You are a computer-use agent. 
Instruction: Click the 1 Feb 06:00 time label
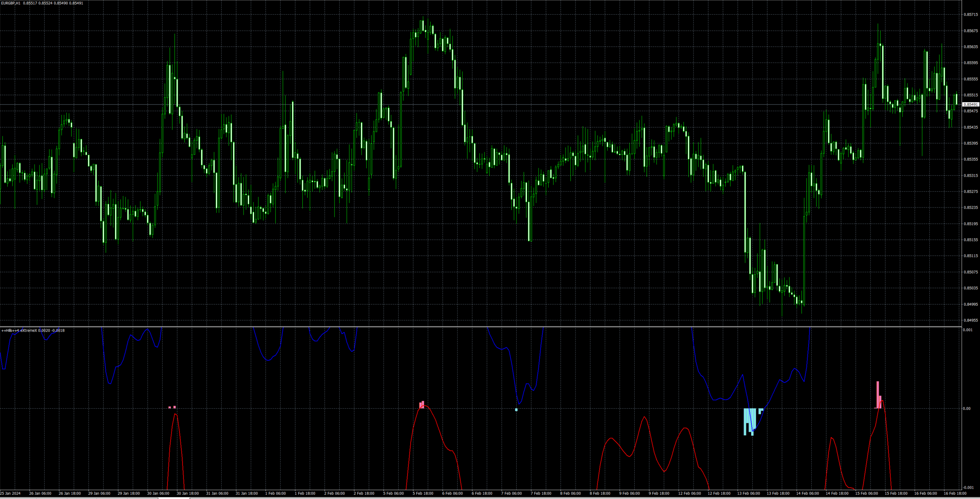275,493
